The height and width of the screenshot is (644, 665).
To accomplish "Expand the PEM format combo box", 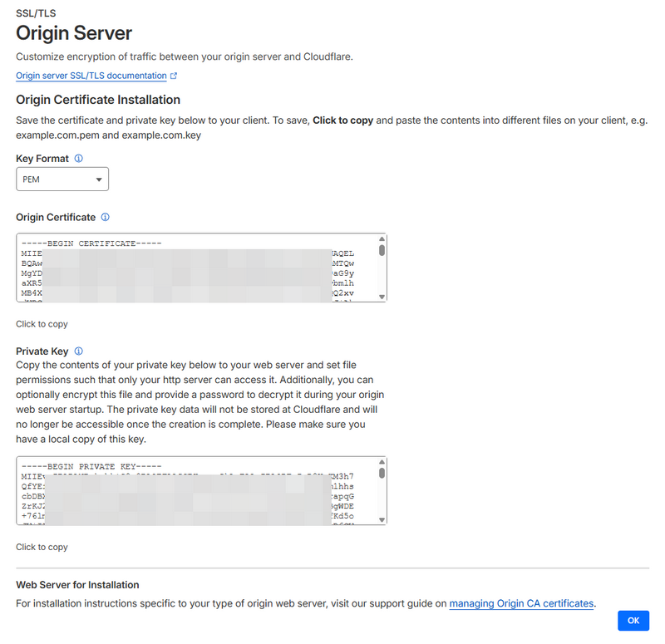I will 62,179.
